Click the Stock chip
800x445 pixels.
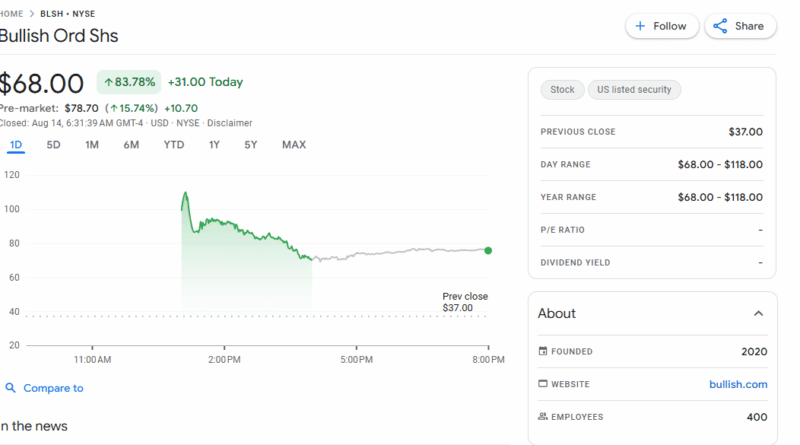coord(562,90)
